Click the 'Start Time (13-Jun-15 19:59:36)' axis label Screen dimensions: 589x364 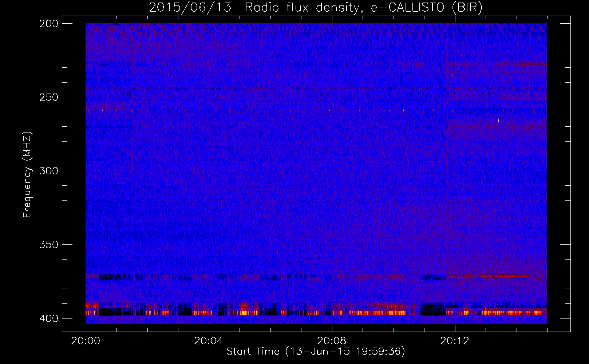pos(316,352)
